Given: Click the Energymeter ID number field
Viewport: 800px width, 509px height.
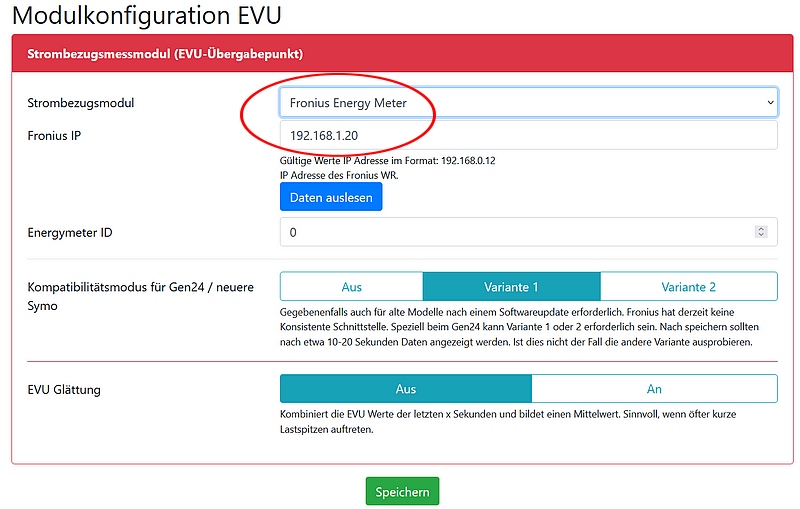Looking at the screenshot, I should [529, 232].
